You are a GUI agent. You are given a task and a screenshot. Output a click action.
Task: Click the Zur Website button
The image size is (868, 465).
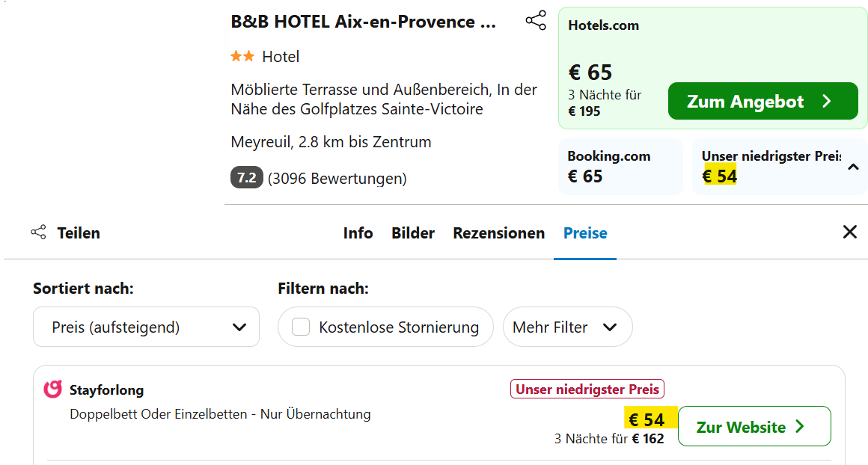pos(754,426)
